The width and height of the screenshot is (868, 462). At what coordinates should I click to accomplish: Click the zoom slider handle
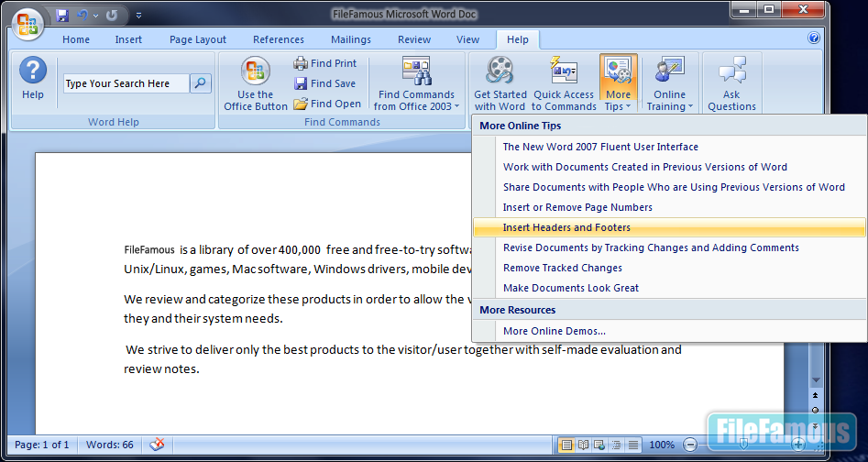[744, 445]
